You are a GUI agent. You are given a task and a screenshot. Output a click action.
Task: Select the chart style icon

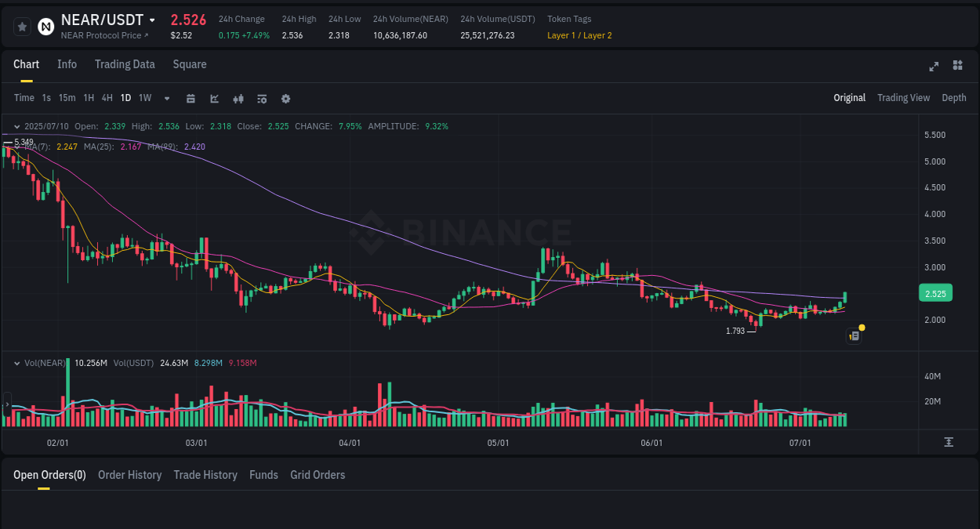point(214,99)
